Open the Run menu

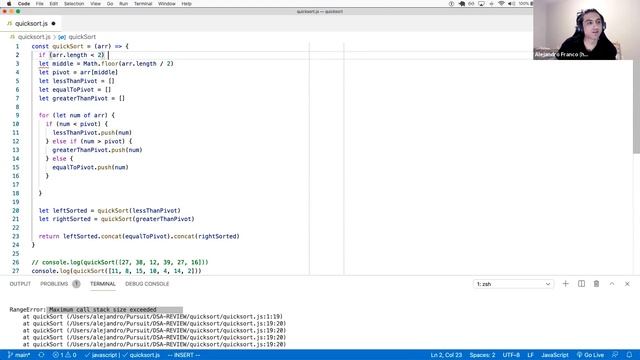(123, 4)
